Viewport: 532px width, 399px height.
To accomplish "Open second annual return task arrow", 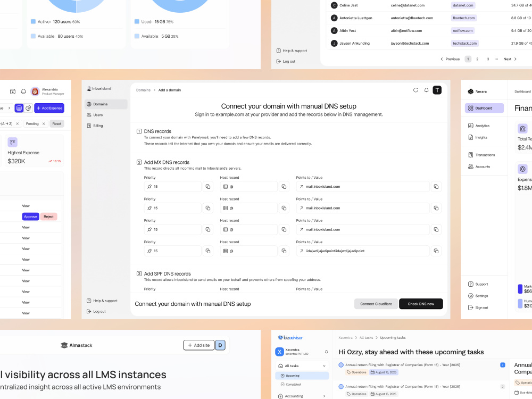I will (x=503, y=387).
